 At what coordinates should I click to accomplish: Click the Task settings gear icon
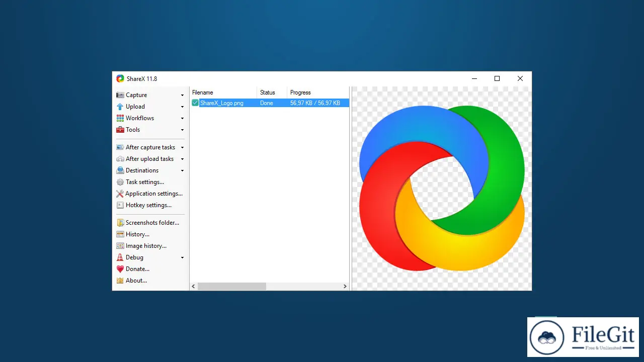(x=120, y=182)
